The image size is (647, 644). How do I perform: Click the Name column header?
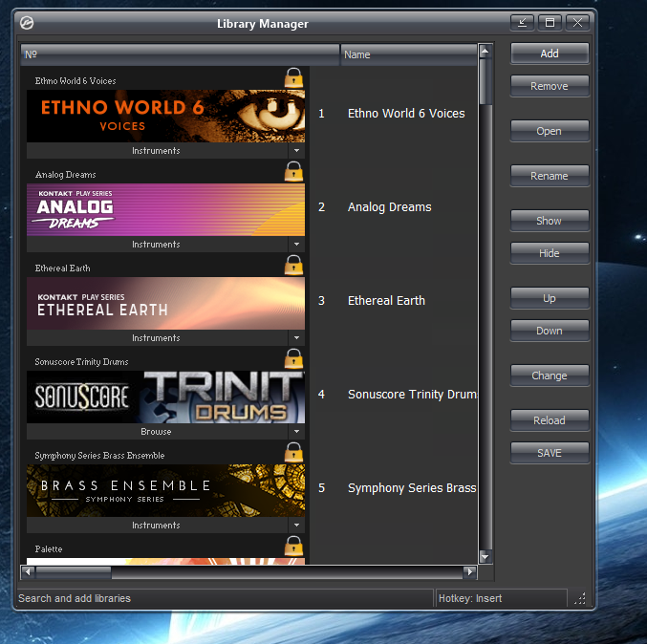pyautogui.click(x=408, y=54)
